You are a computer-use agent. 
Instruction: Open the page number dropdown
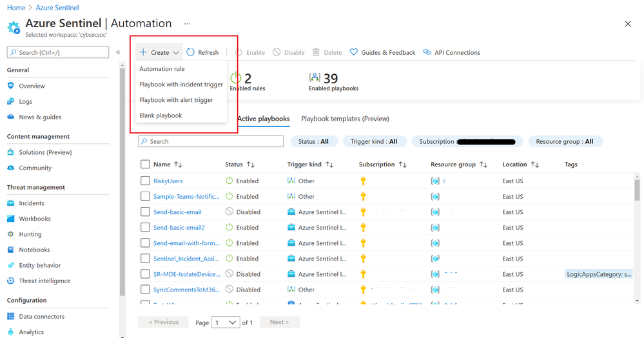(225, 322)
